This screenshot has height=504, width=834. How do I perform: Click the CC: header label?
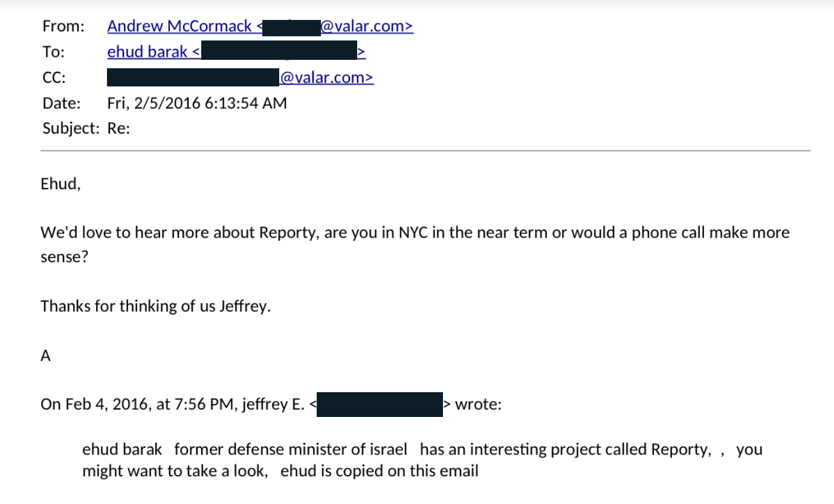point(54,78)
